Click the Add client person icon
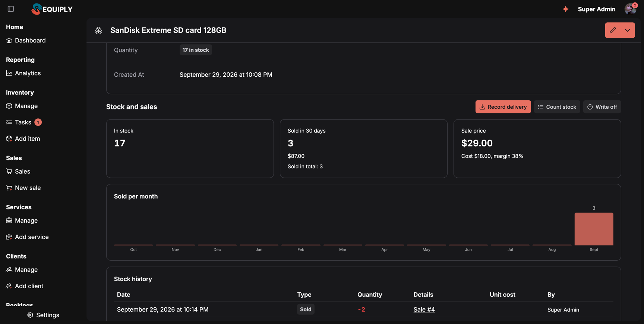This screenshot has width=644, height=324. (9, 286)
